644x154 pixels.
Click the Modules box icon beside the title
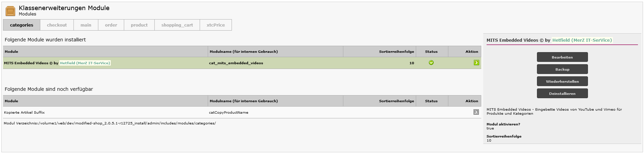pyautogui.click(x=10, y=11)
